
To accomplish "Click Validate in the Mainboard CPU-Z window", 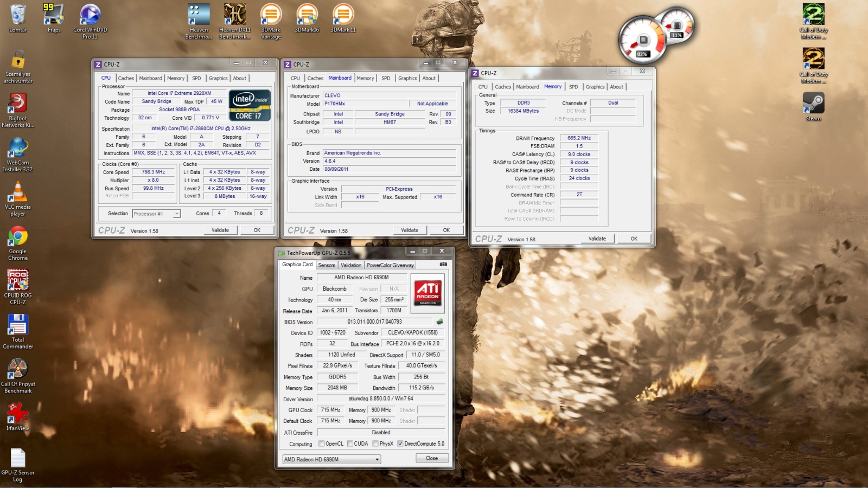I will tap(410, 230).
